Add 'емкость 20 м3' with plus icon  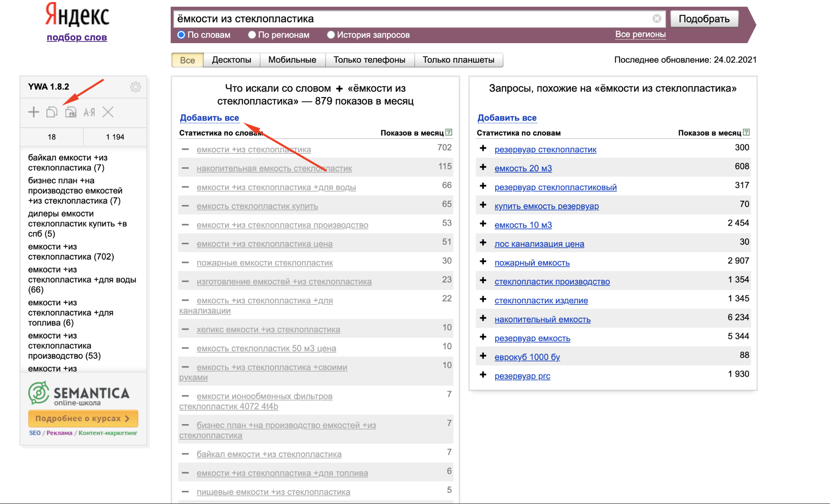[x=483, y=167]
